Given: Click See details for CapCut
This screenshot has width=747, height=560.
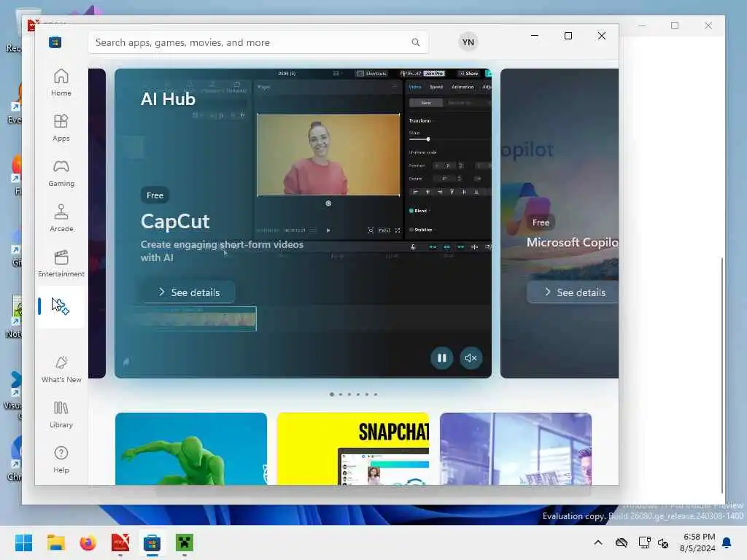Looking at the screenshot, I should tap(188, 292).
